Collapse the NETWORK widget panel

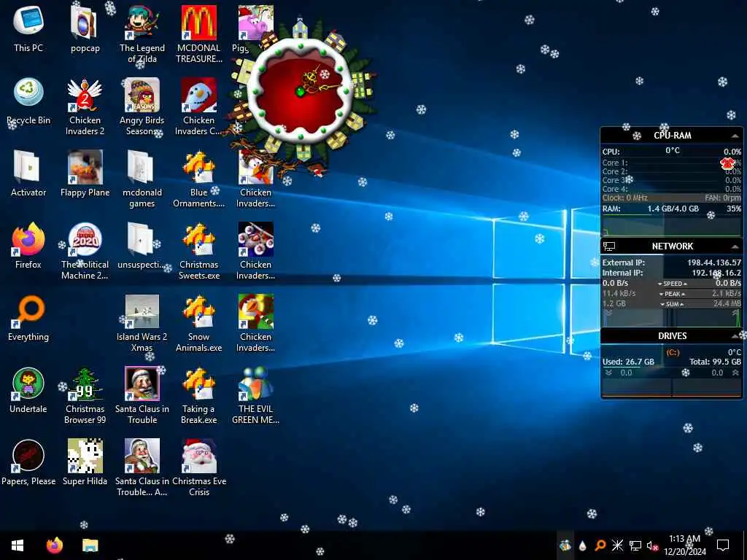(x=735, y=246)
